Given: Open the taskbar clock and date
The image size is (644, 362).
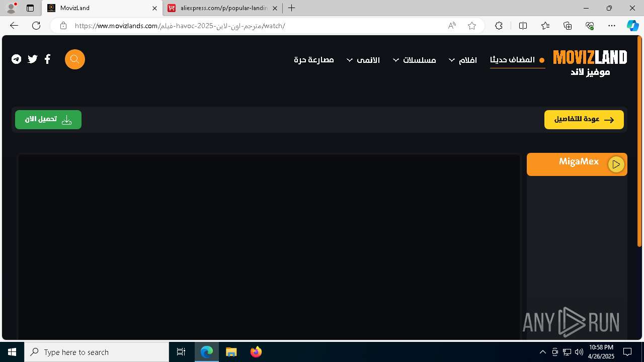Looking at the screenshot, I should [x=602, y=352].
